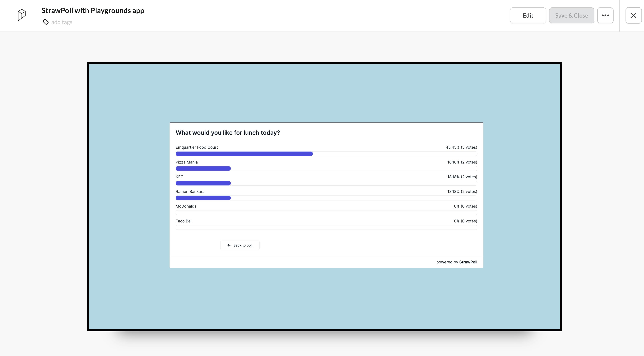The height and width of the screenshot is (356, 644).
Task: Close the StrawPoll document view
Action: (x=633, y=15)
